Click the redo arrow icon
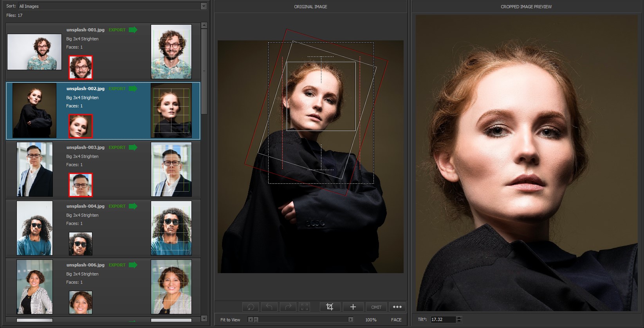The image size is (644, 328). 288,307
